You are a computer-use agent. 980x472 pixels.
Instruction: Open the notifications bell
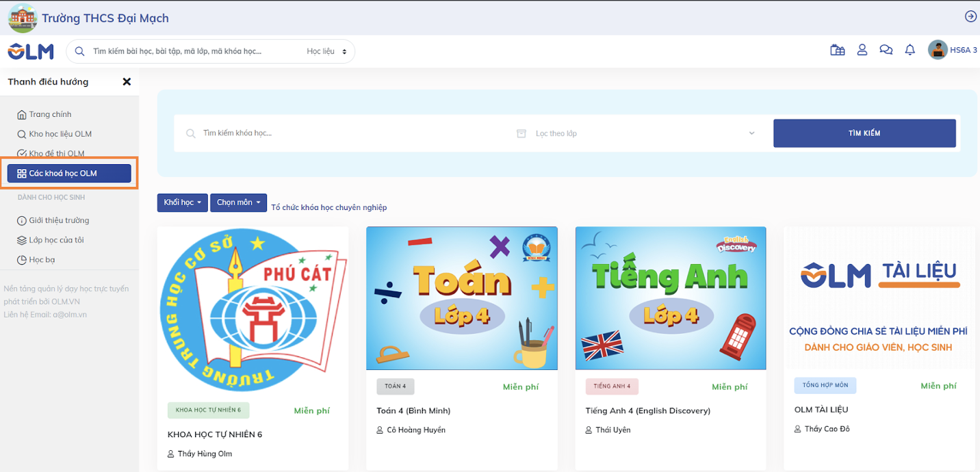tap(910, 50)
